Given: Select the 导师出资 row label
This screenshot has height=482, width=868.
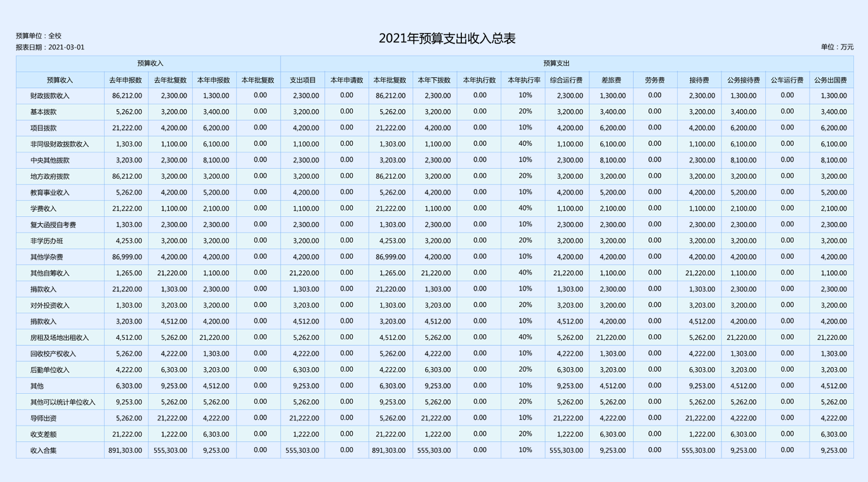Looking at the screenshot, I should tap(44, 419).
